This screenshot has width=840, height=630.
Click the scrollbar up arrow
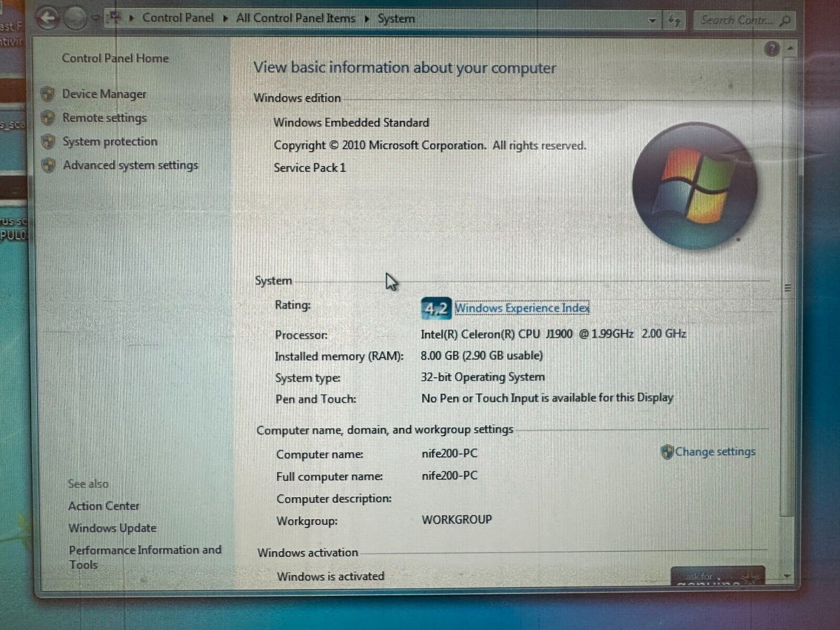tap(790, 49)
